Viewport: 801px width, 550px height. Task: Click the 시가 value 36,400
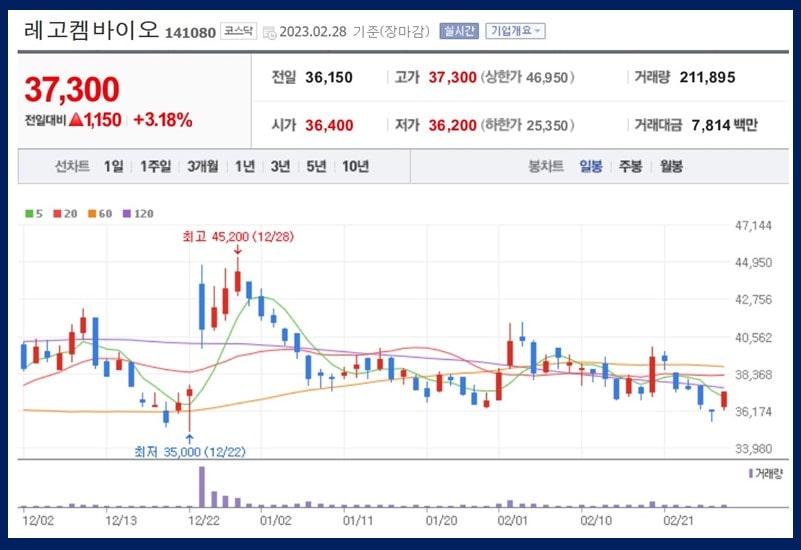click(329, 125)
